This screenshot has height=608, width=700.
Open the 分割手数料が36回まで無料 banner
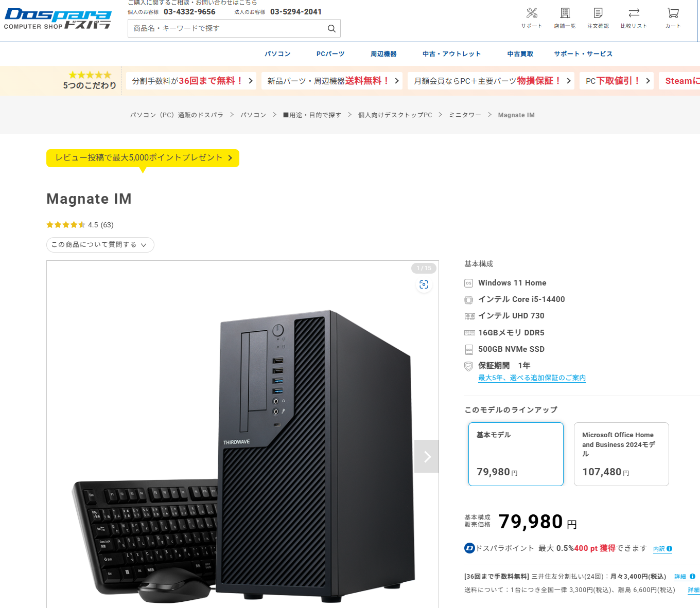tap(191, 81)
